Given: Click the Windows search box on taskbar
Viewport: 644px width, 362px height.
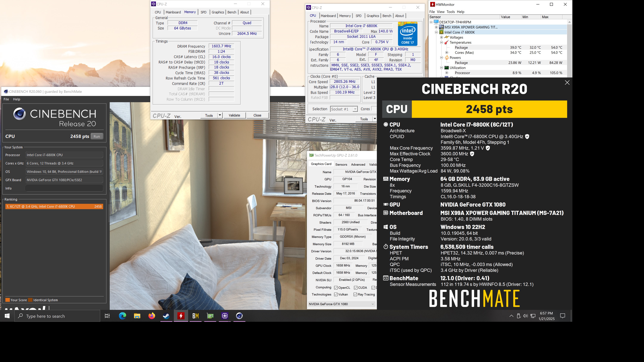Looking at the screenshot, I should pyautogui.click(x=57, y=316).
